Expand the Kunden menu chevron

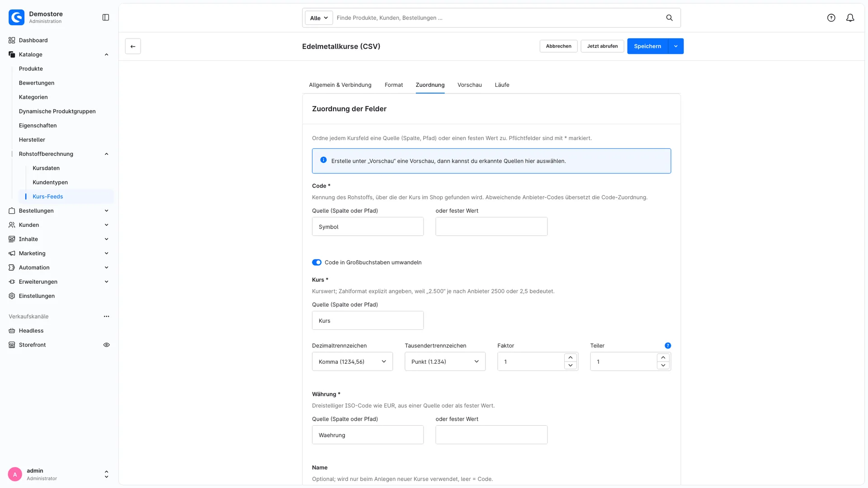coord(106,225)
